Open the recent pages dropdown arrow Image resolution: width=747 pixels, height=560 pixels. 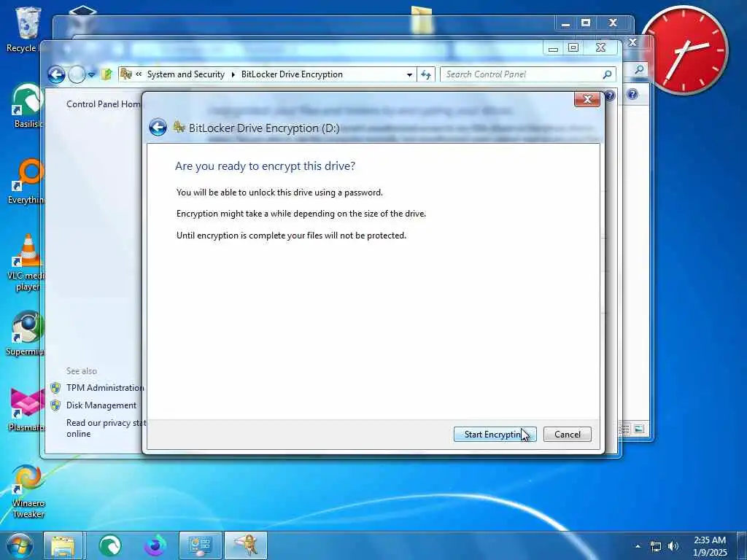click(x=91, y=75)
